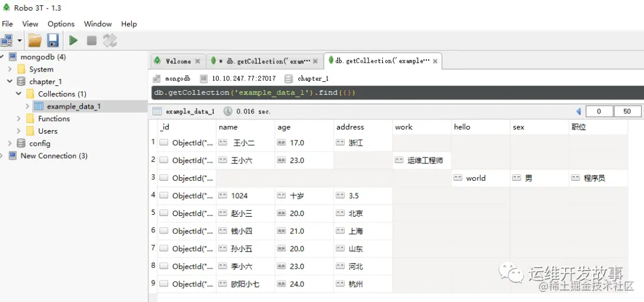This screenshot has width=644, height=302.
Task: Click the limit field showing 50
Action: tap(627, 112)
